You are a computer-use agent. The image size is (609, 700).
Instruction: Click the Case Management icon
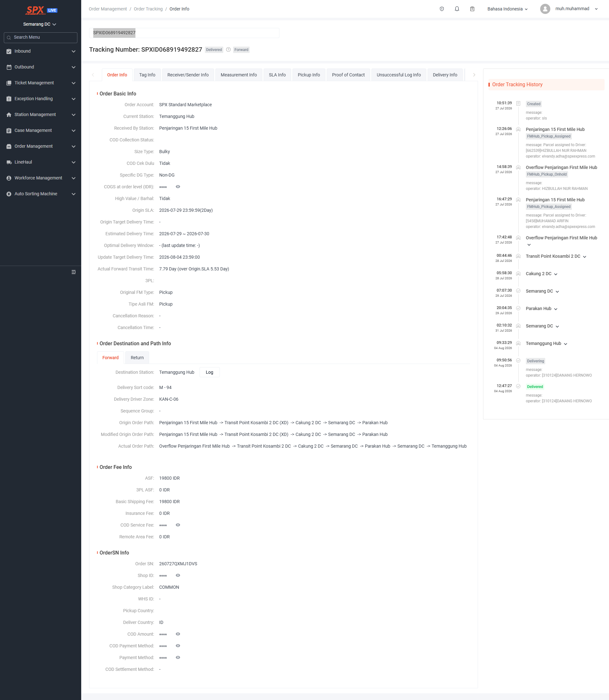pos(9,130)
